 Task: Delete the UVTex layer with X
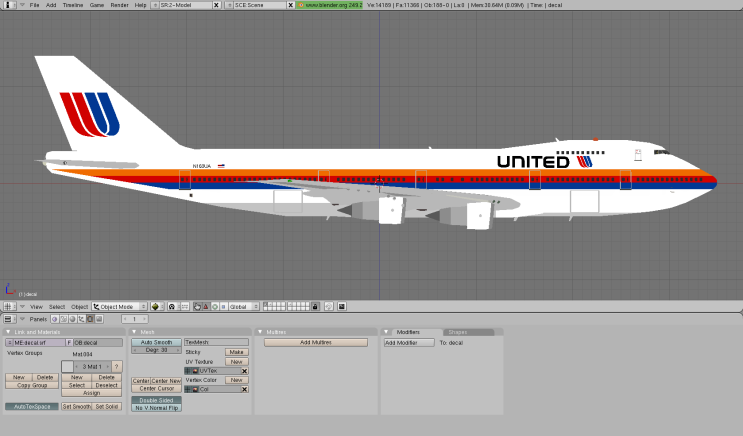coord(245,371)
